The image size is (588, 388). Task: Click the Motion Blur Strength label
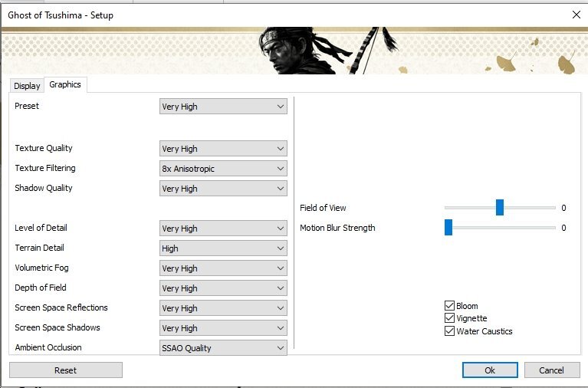337,228
